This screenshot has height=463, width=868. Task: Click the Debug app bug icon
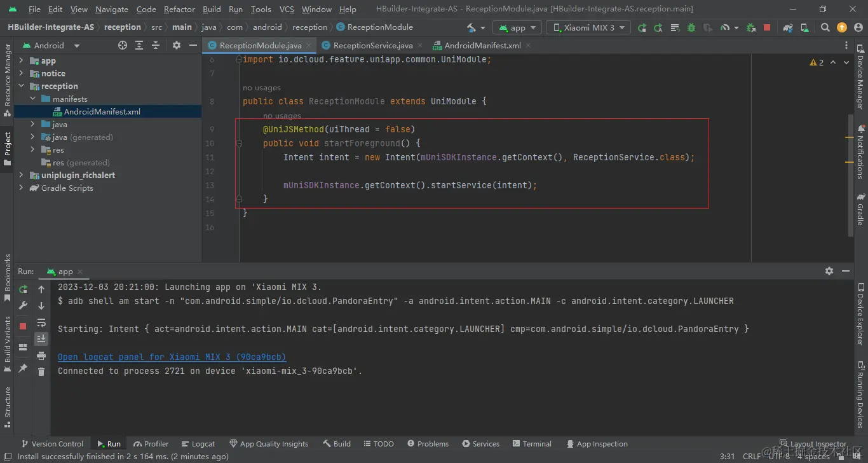pos(691,27)
